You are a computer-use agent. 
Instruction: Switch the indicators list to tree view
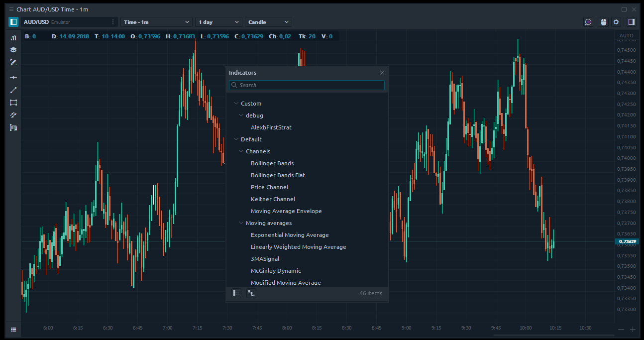pos(251,294)
